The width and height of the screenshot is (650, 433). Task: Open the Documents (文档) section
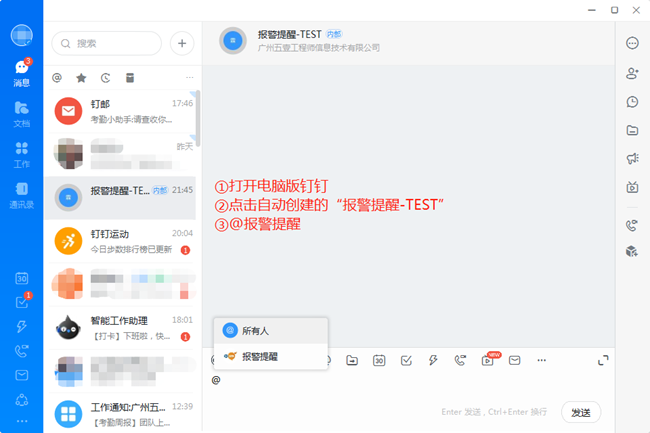(22, 114)
